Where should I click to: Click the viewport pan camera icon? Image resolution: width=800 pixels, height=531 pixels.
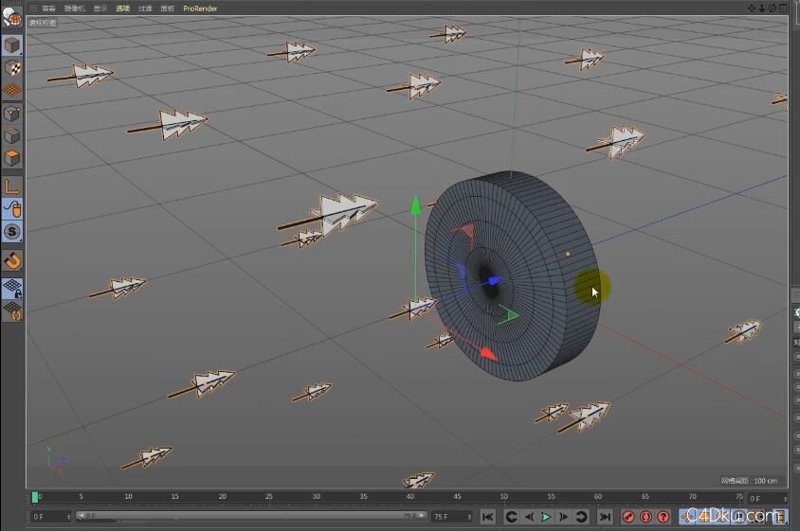(752, 8)
